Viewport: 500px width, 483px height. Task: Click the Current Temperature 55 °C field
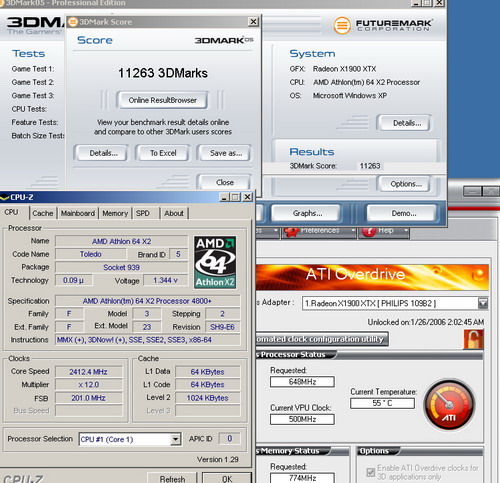click(x=382, y=403)
